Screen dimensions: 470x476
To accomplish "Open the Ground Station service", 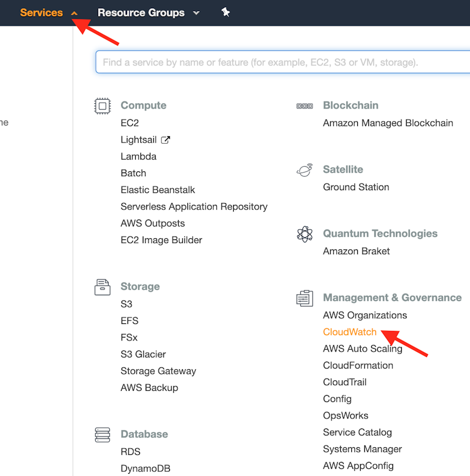I will [x=356, y=187].
